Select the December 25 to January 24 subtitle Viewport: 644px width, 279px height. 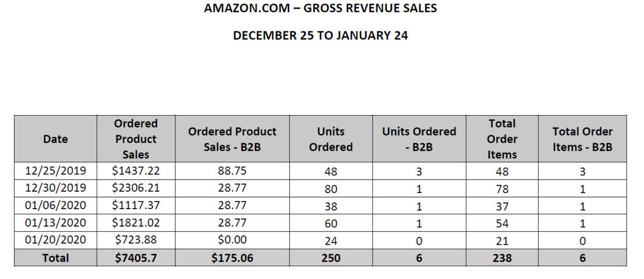[321, 35]
